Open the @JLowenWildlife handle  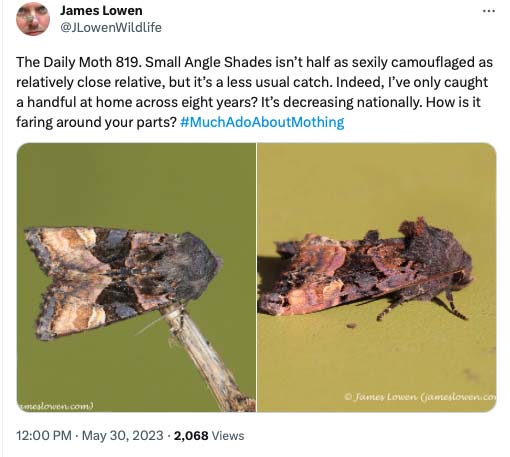coord(111,27)
